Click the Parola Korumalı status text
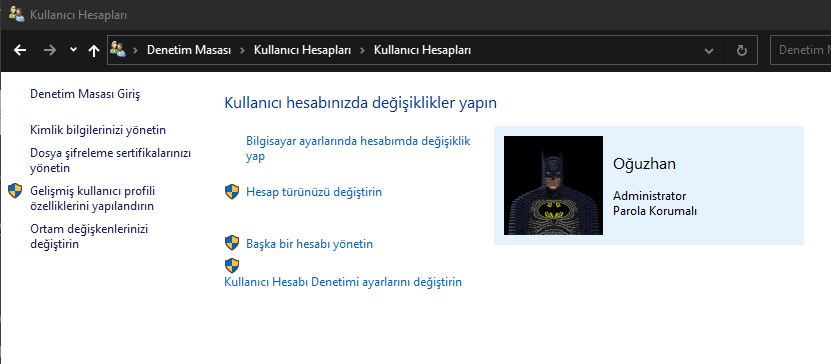 [655, 211]
